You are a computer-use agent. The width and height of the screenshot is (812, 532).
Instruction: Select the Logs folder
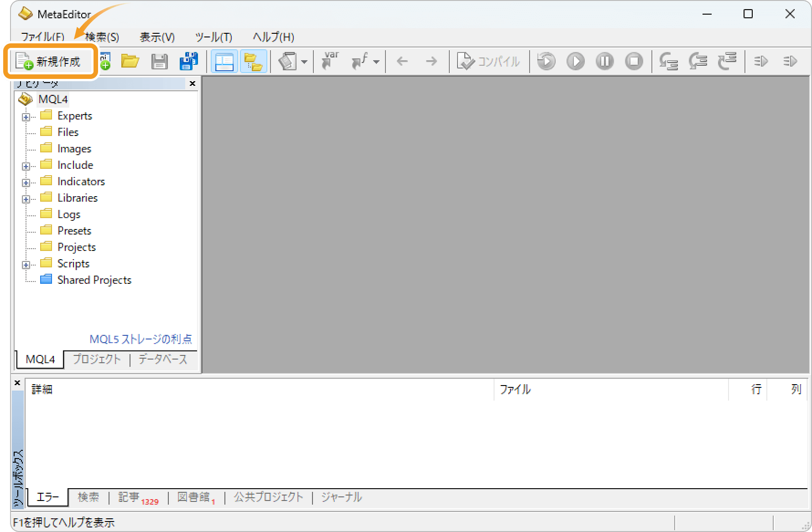click(69, 214)
